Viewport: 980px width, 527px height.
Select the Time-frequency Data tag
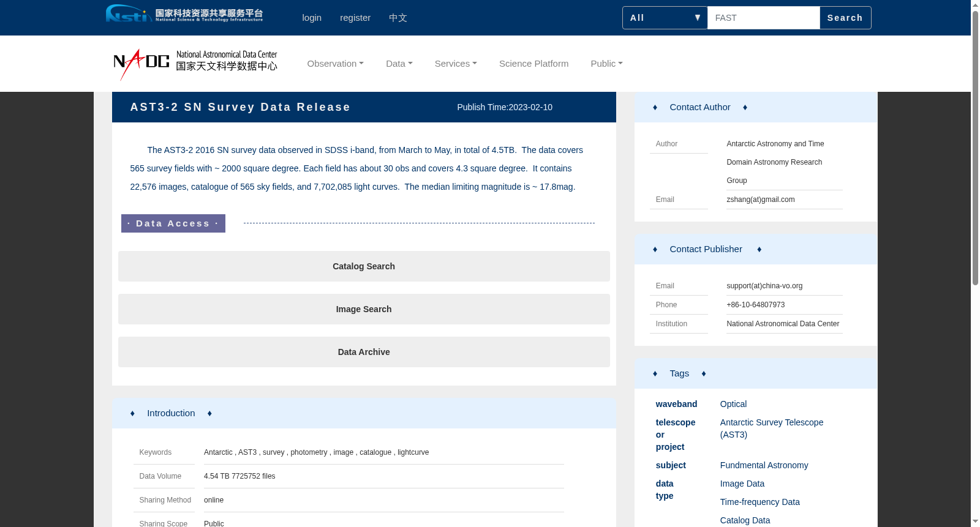(760, 502)
